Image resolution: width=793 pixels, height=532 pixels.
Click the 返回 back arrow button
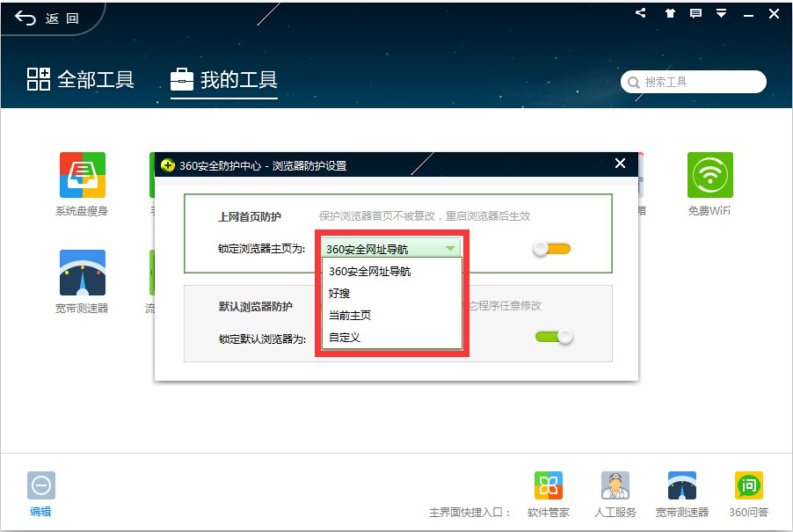click(x=47, y=18)
